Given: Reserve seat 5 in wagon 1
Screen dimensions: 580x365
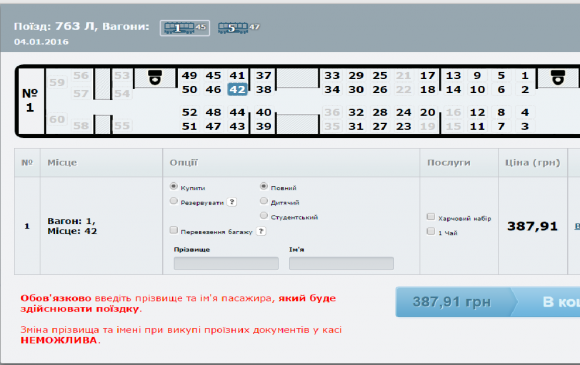Looking at the screenshot, I should [501, 75].
